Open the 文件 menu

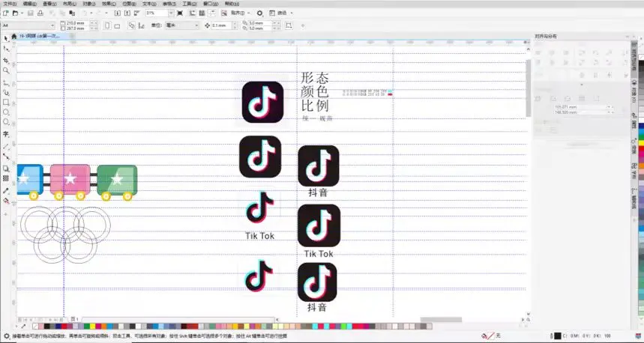10,3
